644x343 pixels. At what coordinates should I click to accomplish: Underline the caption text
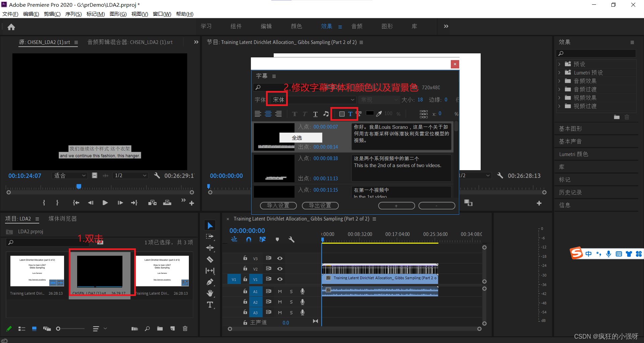(315, 114)
